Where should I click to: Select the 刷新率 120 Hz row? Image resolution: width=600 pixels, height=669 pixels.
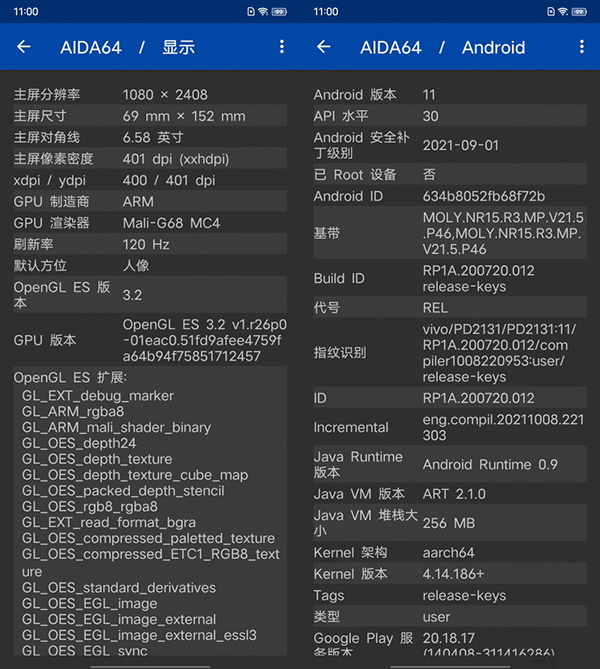coord(150,244)
